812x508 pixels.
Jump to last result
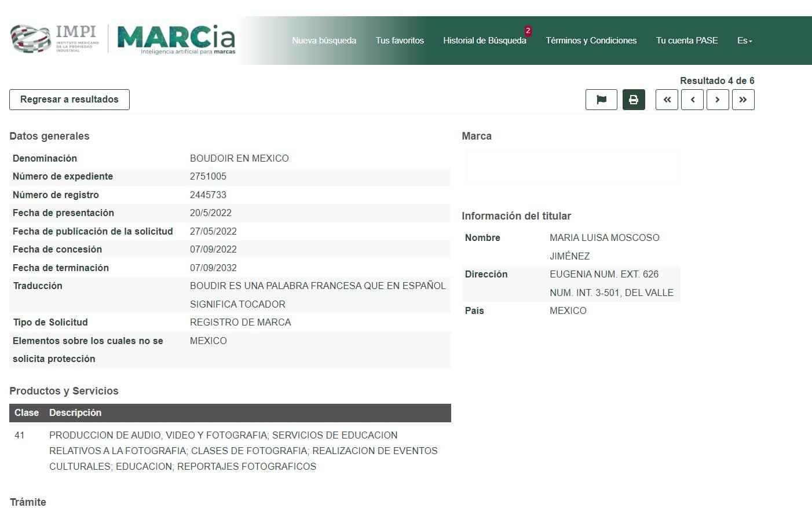(x=743, y=100)
